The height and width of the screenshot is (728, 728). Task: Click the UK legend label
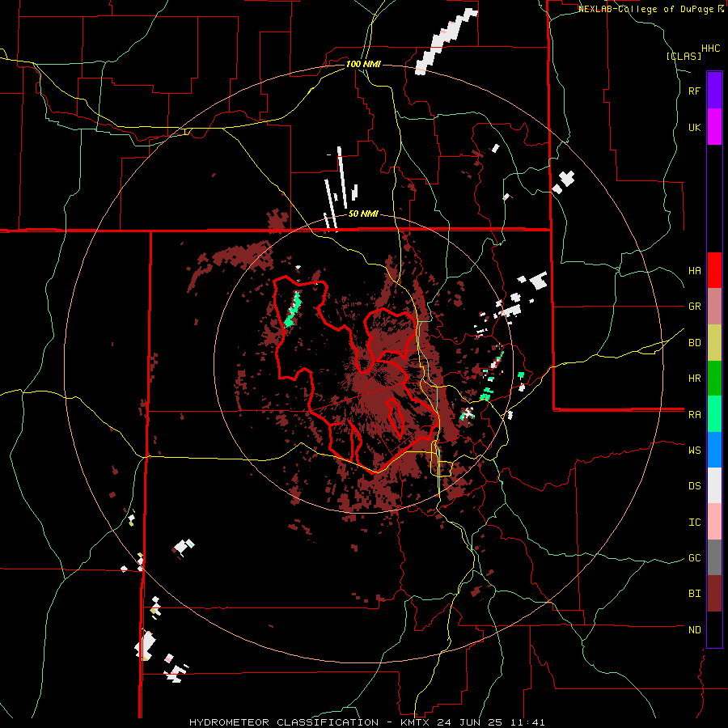pyautogui.click(x=694, y=127)
